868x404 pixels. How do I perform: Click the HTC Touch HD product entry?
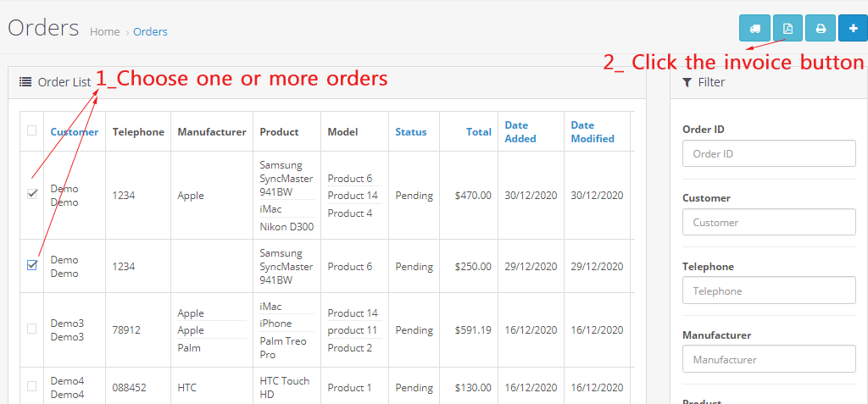(285, 388)
